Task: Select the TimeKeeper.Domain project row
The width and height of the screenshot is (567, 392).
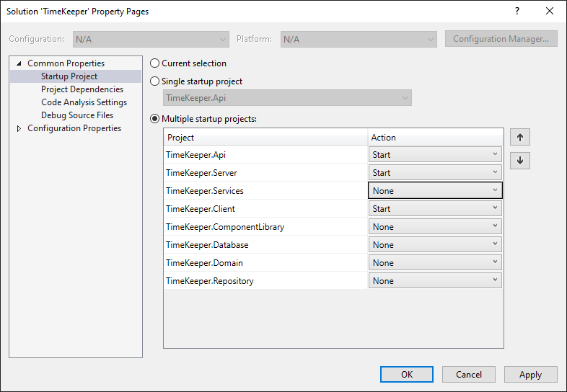Action: (265, 263)
